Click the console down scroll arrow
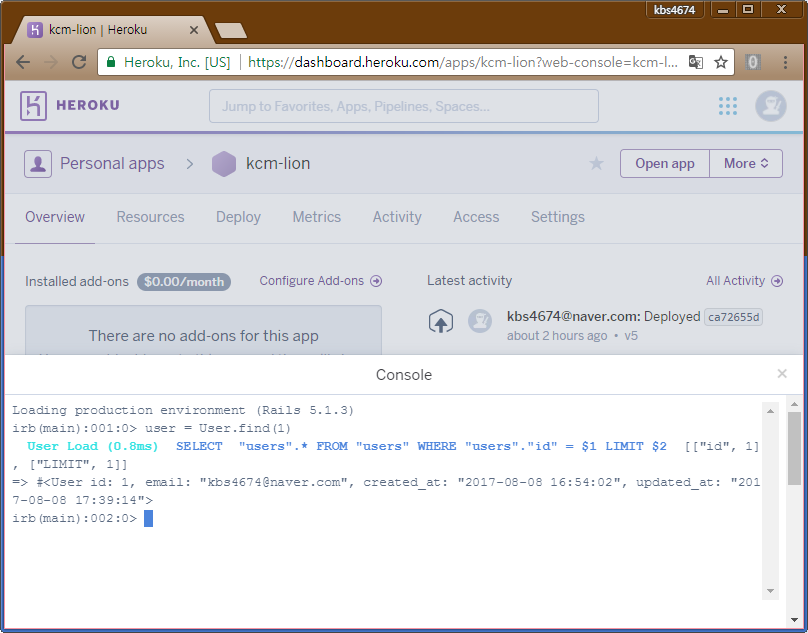Viewport: 808px width, 633px height. coord(770,591)
